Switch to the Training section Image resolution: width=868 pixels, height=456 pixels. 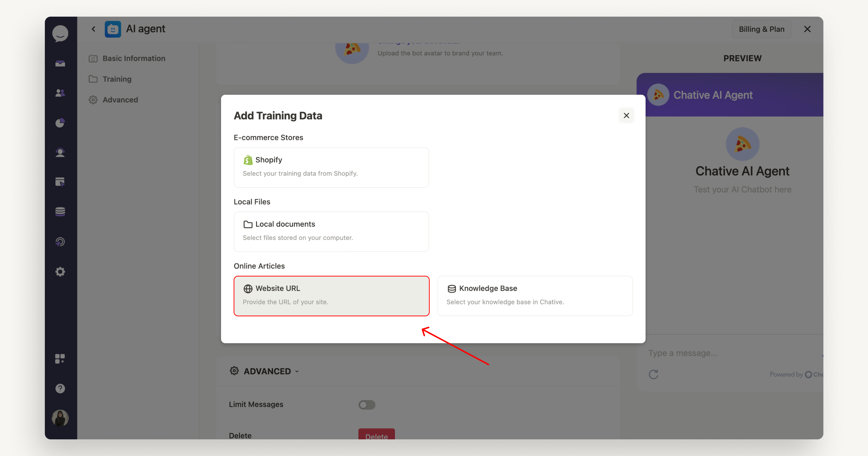(x=117, y=79)
